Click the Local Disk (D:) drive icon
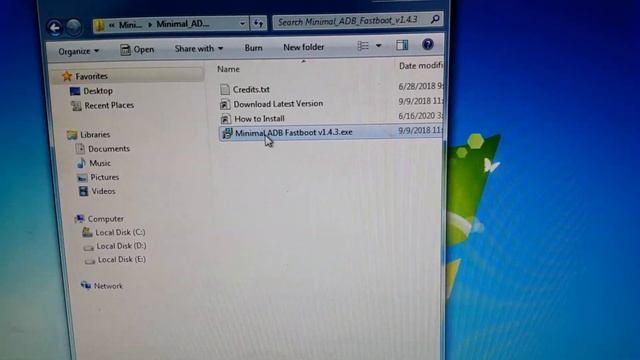 click(89, 247)
